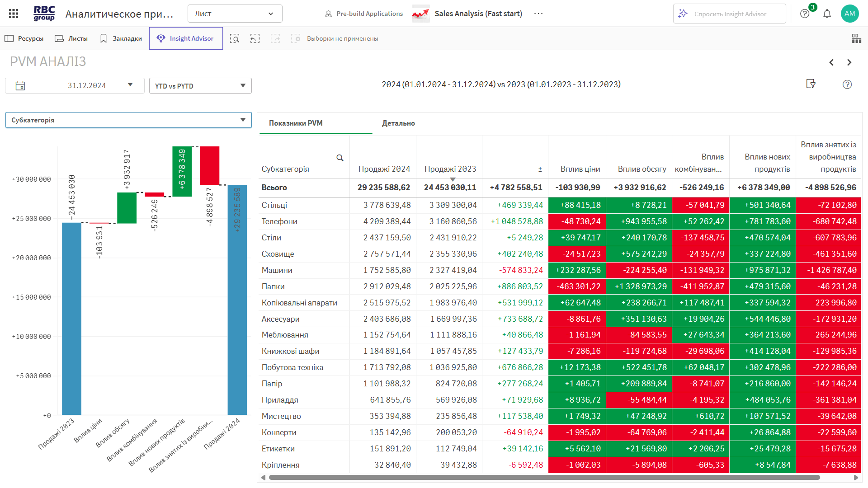Image resolution: width=868 pixels, height=488 pixels.
Task: Open the sheet grid view icon
Action: pyautogui.click(x=856, y=38)
